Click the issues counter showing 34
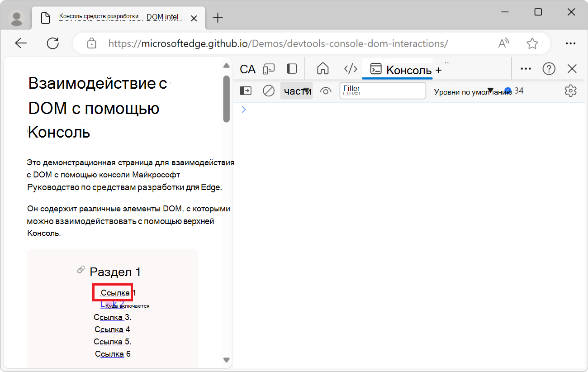 (513, 91)
